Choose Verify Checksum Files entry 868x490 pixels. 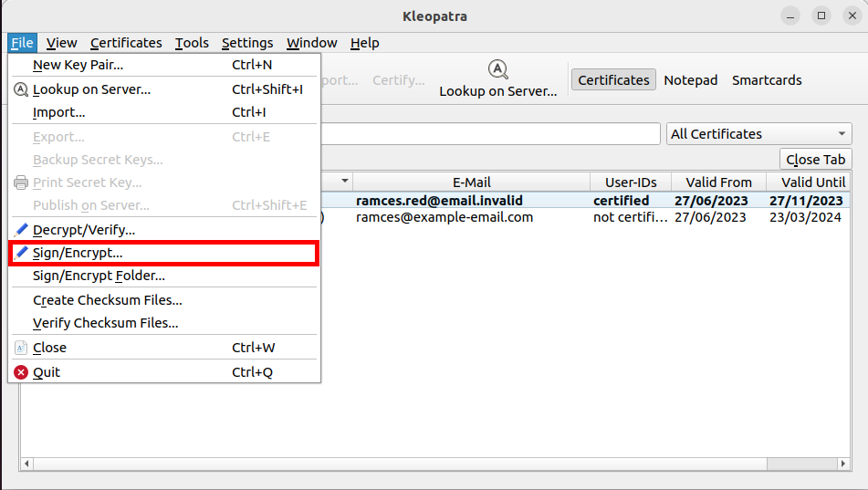pos(164,323)
